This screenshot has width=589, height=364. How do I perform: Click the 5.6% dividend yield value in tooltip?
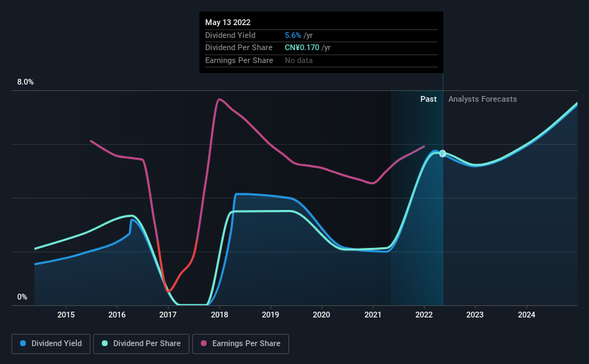point(293,35)
